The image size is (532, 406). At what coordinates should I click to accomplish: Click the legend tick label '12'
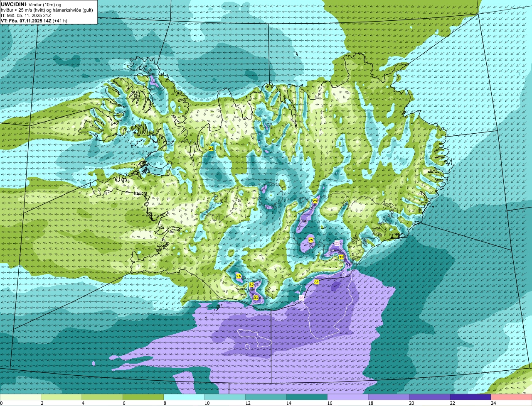click(x=248, y=403)
